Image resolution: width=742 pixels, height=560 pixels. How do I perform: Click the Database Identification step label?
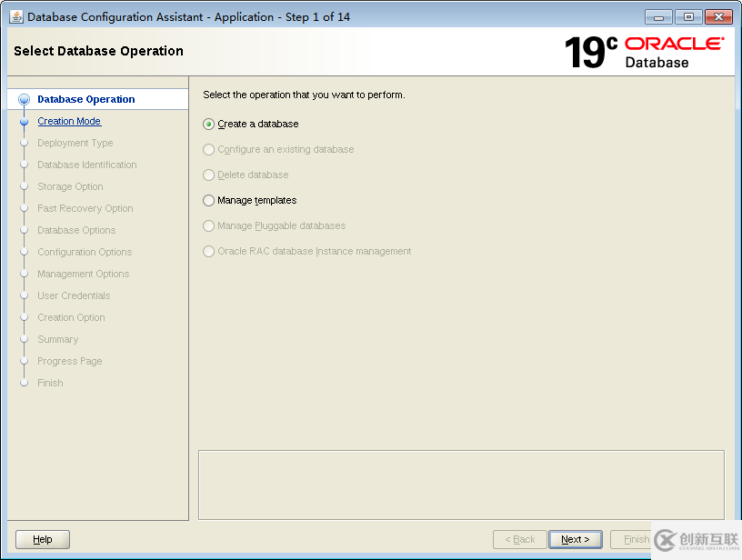(87, 165)
